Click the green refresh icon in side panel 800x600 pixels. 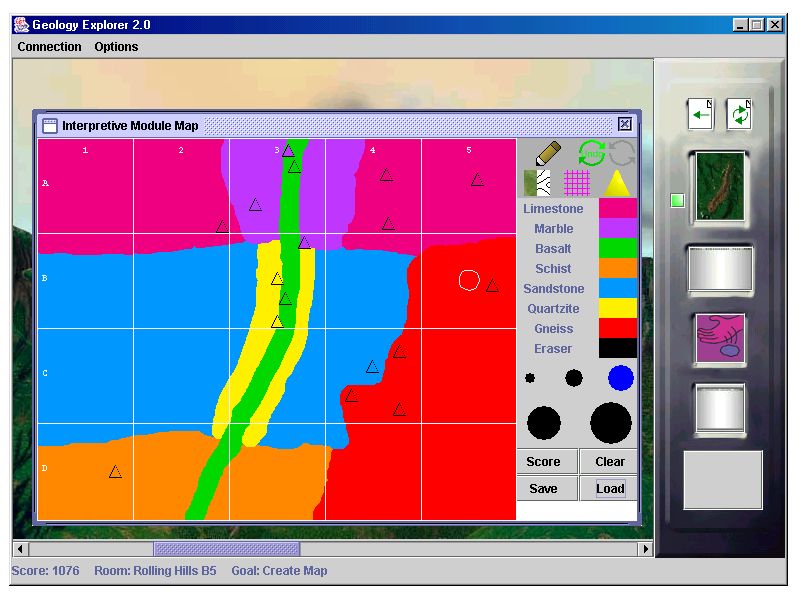click(739, 114)
